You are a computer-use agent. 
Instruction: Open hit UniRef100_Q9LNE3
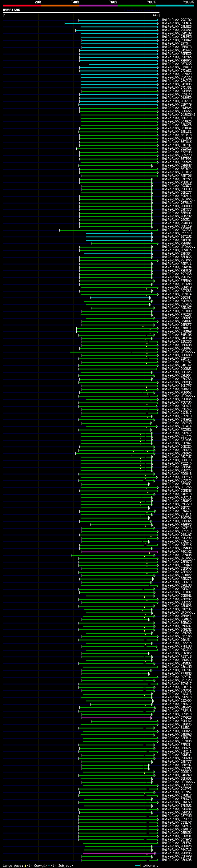tap(177, 26)
